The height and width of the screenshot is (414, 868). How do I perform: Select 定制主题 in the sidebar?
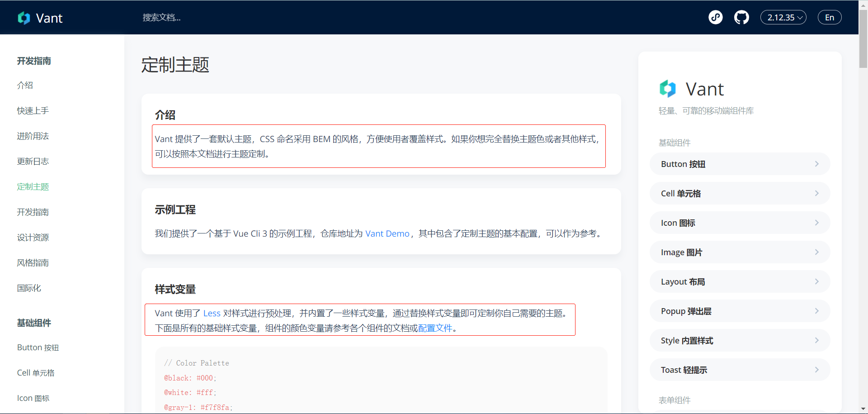point(33,186)
